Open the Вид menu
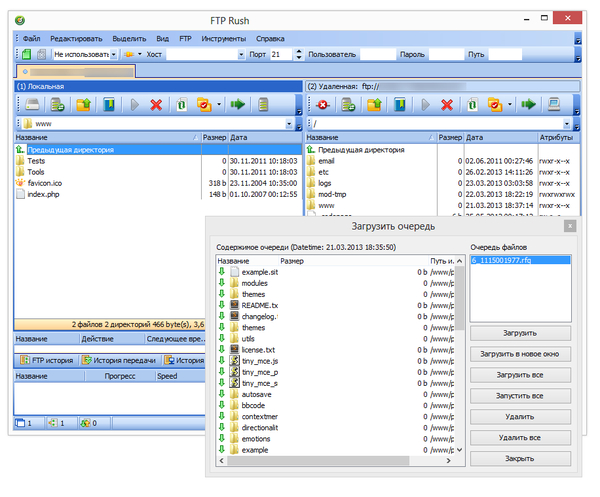The height and width of the screenshot is (497, 600). tap(163, 39)
